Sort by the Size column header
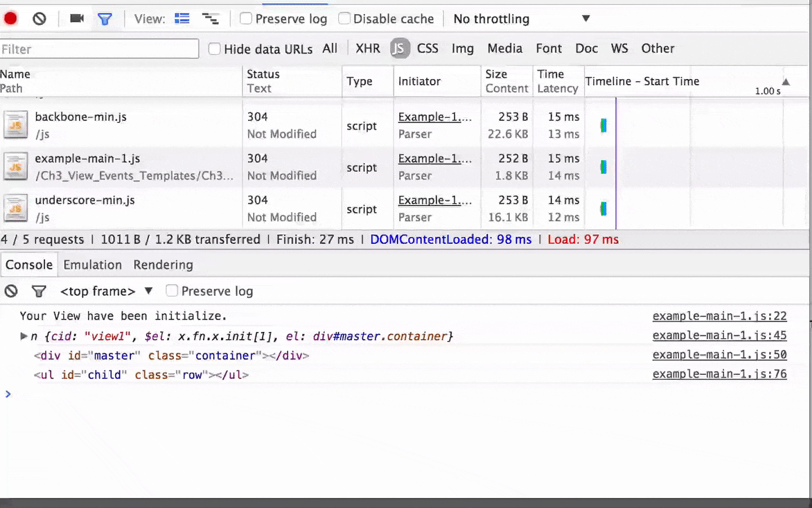The height and width of the screenshot is (508, 812). click(507, 81)
